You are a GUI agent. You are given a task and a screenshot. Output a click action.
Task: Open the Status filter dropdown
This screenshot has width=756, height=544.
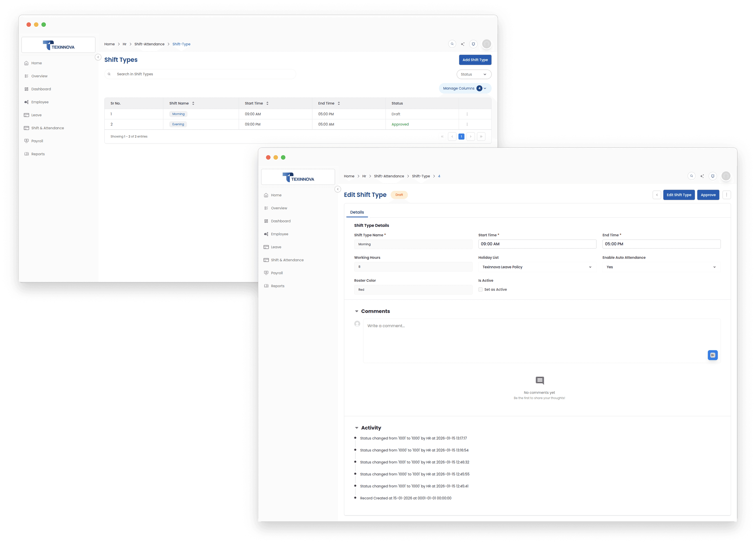tap(474, 74)
